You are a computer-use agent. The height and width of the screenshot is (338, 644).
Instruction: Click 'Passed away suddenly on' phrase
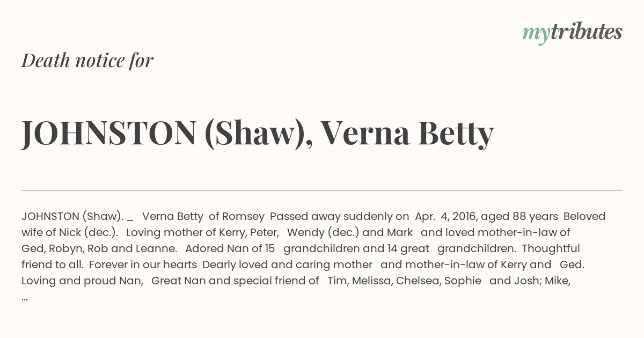tap(339, 216)
